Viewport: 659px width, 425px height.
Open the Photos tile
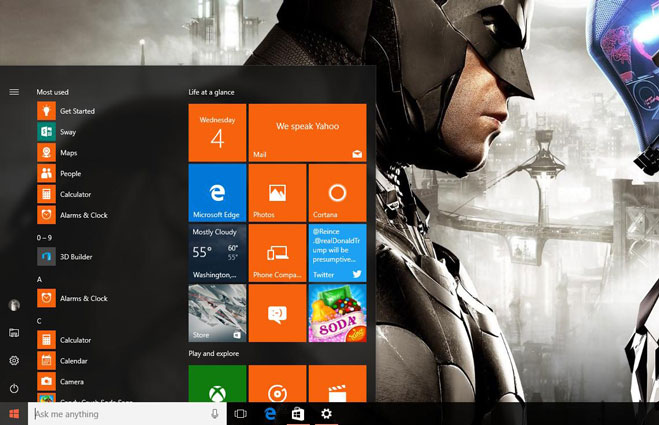(x=277, y=193)
